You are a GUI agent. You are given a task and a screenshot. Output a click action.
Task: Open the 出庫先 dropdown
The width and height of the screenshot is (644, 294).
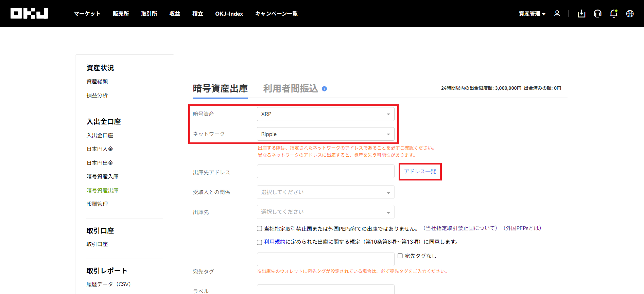(x=326, y=212)
